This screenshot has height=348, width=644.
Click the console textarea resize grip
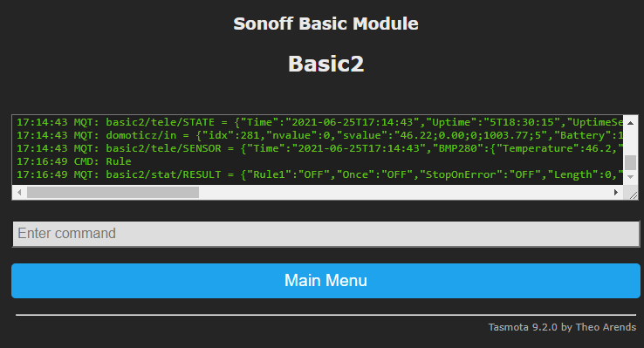(x=633, y=195)
